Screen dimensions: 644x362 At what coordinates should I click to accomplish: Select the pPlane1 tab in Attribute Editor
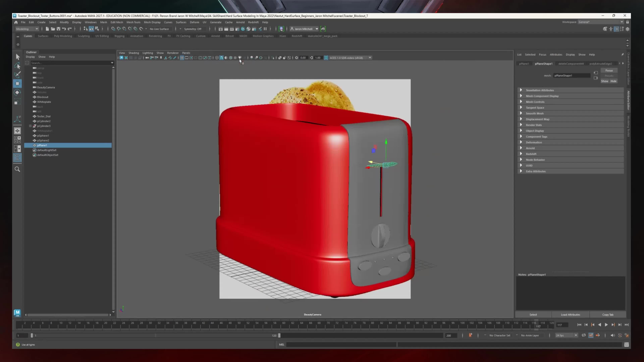click(524, 64)
